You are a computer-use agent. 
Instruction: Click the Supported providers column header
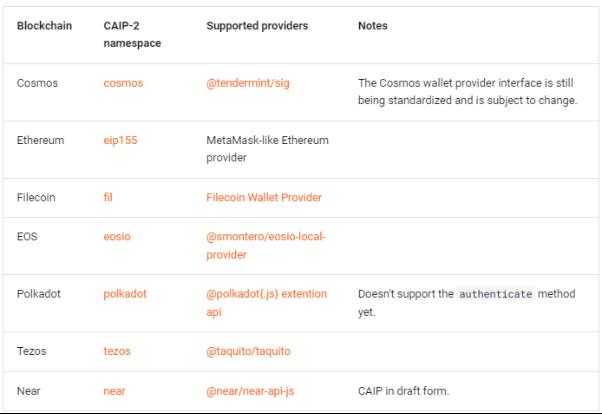(x=257, y=25)
